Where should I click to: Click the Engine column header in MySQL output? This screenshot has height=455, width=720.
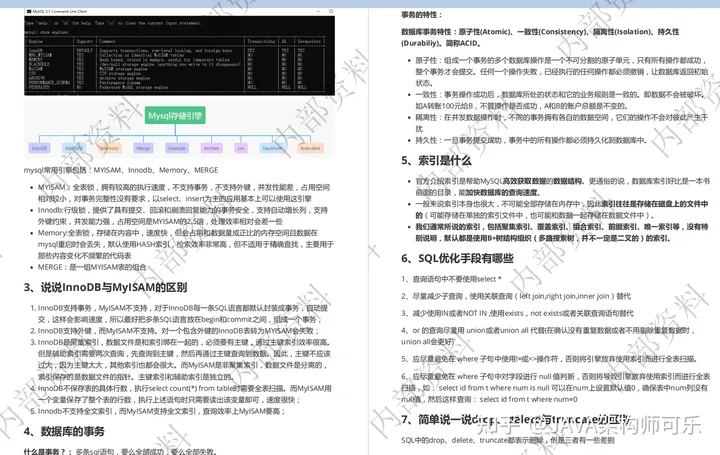(x=36, y=41)
